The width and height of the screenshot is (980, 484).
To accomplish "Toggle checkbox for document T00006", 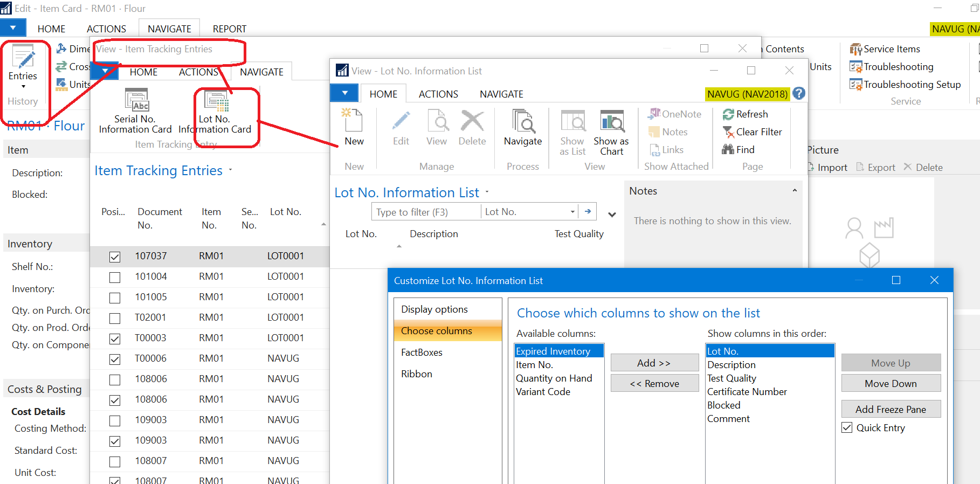I will tap(115, 359).
